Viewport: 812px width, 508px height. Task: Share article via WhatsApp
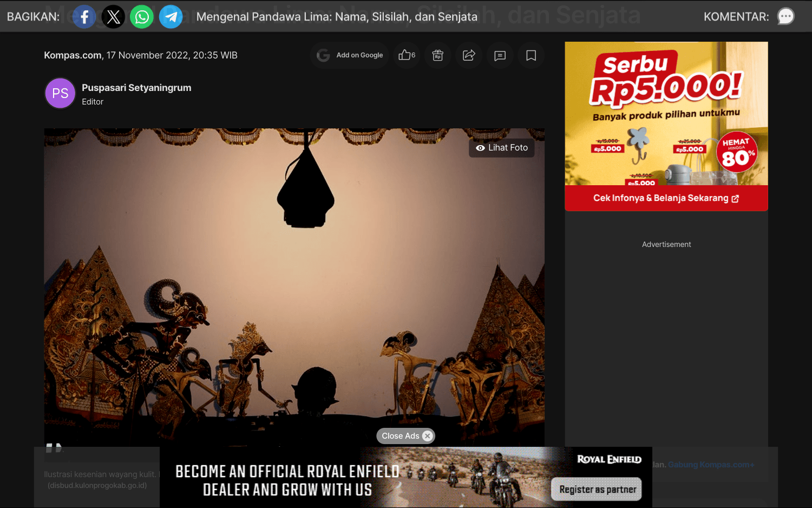(142, 17)
